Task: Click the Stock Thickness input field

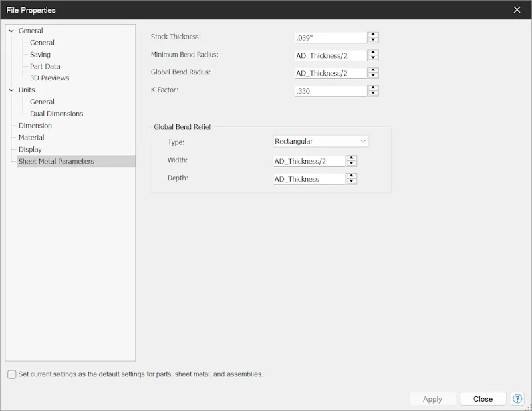Action: tap(331, 37)
